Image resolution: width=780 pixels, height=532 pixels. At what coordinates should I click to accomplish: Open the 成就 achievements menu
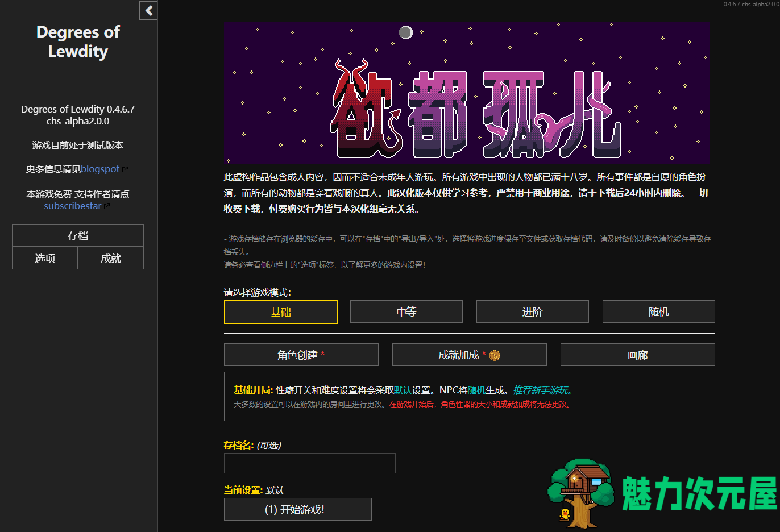coord(111,258)
